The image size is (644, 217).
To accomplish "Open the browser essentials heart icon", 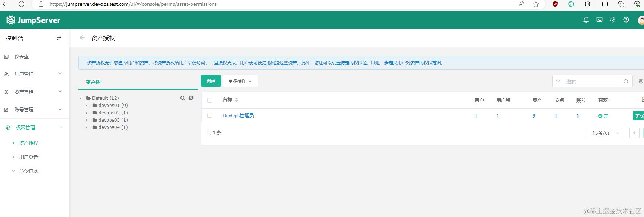I will tap(637, 4).
